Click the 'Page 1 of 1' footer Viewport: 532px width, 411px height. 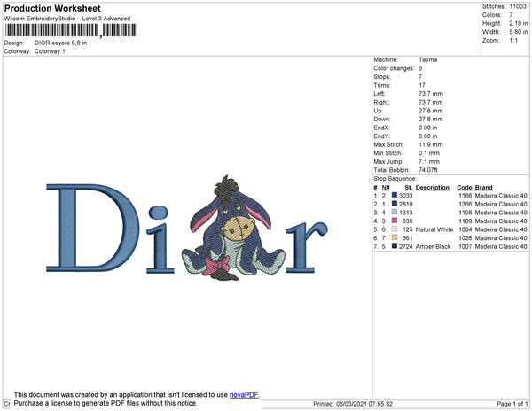tap(512, 404)
